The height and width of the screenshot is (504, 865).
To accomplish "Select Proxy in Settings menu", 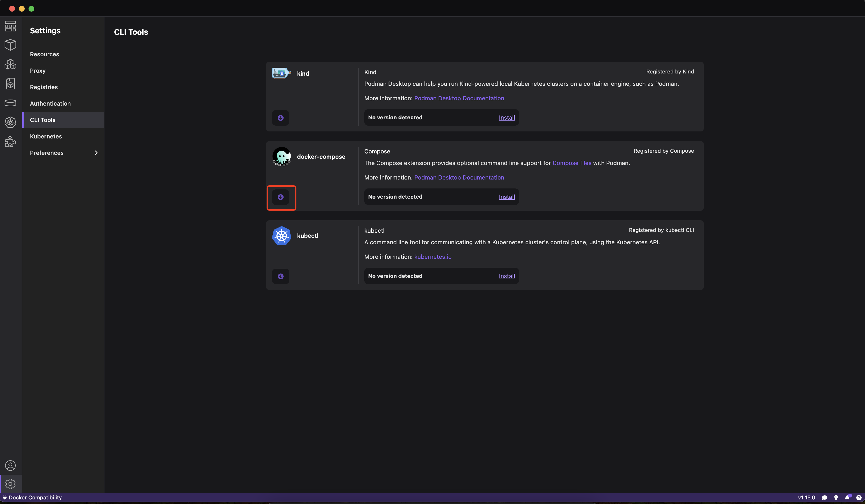I will pos(63,71).
